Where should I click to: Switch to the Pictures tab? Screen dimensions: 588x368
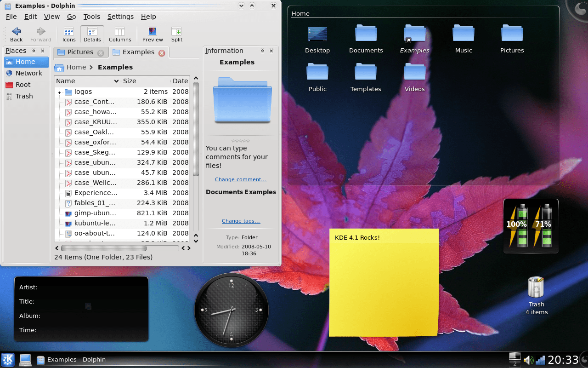pos(81,52)
